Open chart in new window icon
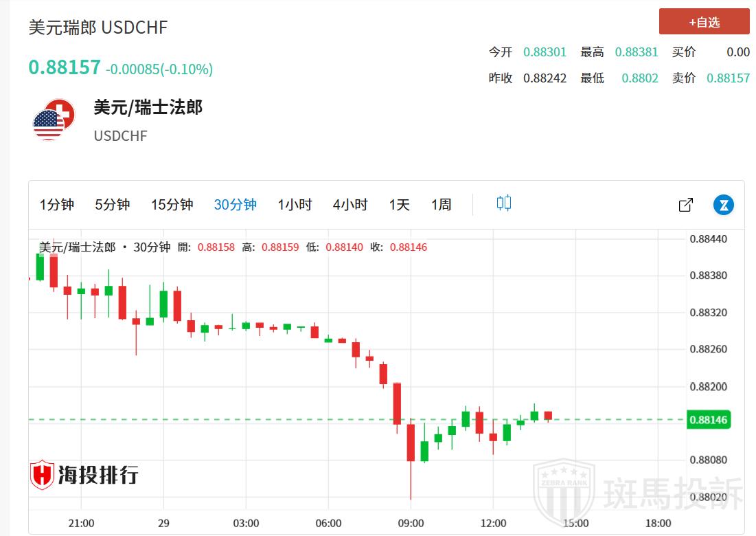Viewport: 756px width, 536px height. click(x=685, y=205)
